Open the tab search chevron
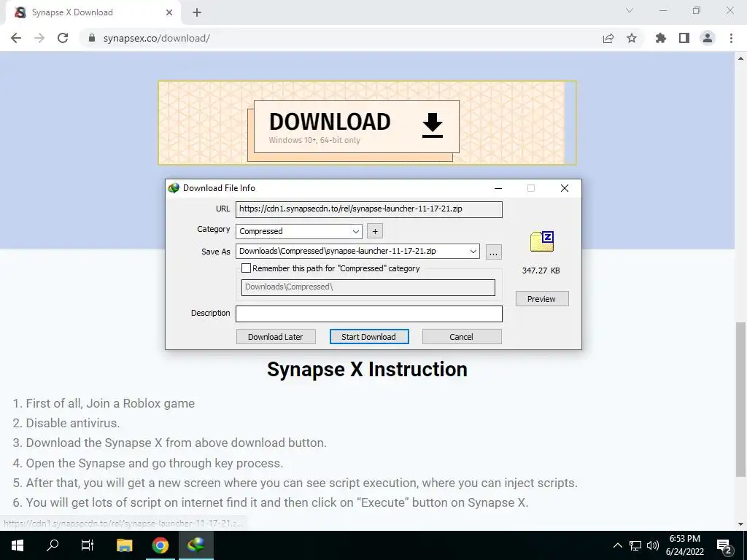Viewport: 747px width, 560px height. coord(630,10)
